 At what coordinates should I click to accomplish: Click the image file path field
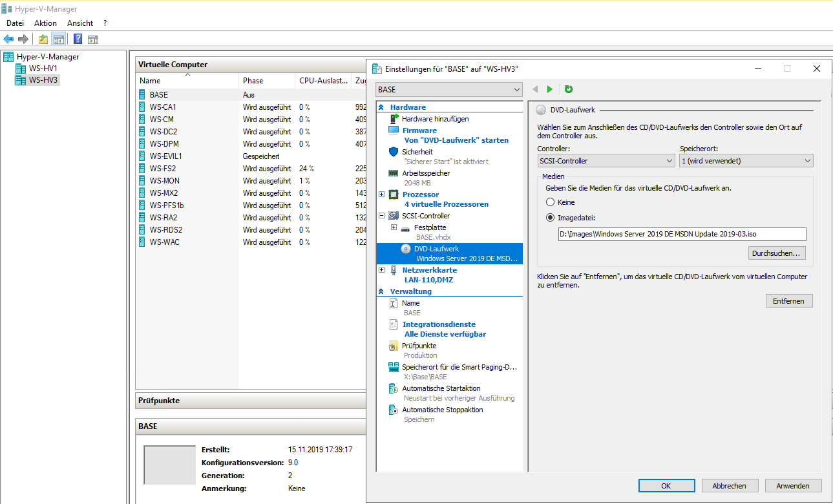[x=682, y=234]
